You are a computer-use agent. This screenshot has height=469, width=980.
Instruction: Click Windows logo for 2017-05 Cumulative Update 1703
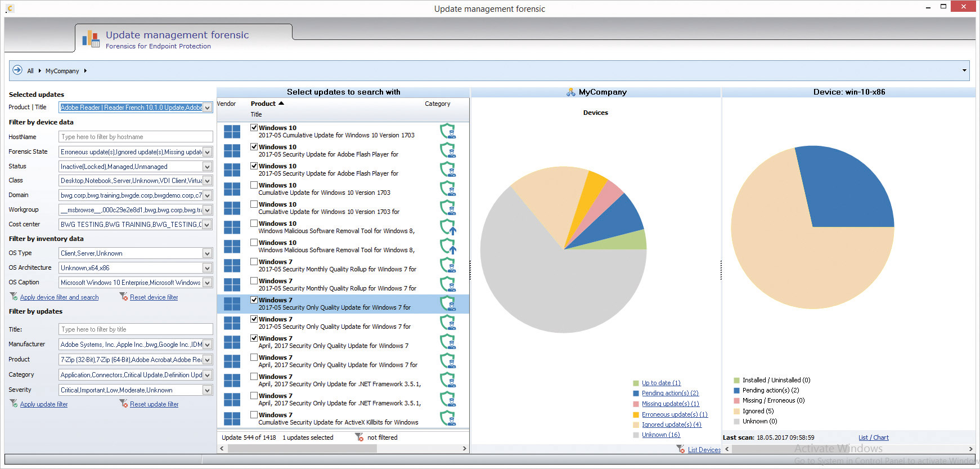pos(232,131)
